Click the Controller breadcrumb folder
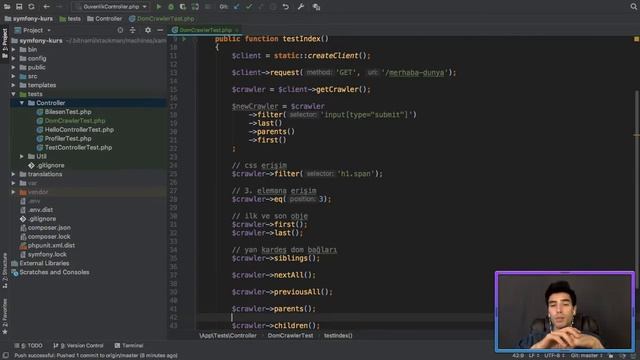 (x=104, y=19)
